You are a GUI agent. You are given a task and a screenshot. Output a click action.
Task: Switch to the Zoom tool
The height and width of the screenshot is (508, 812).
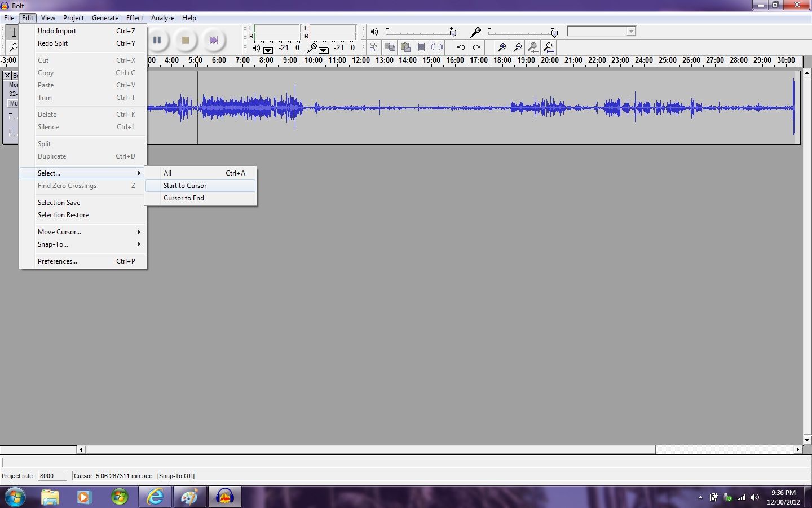tap(12, 47)
